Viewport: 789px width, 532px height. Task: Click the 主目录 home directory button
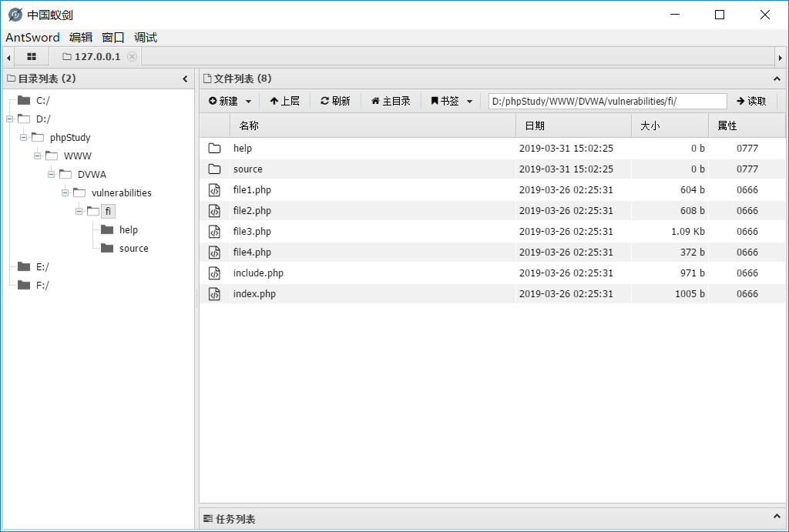pos(391,101)
